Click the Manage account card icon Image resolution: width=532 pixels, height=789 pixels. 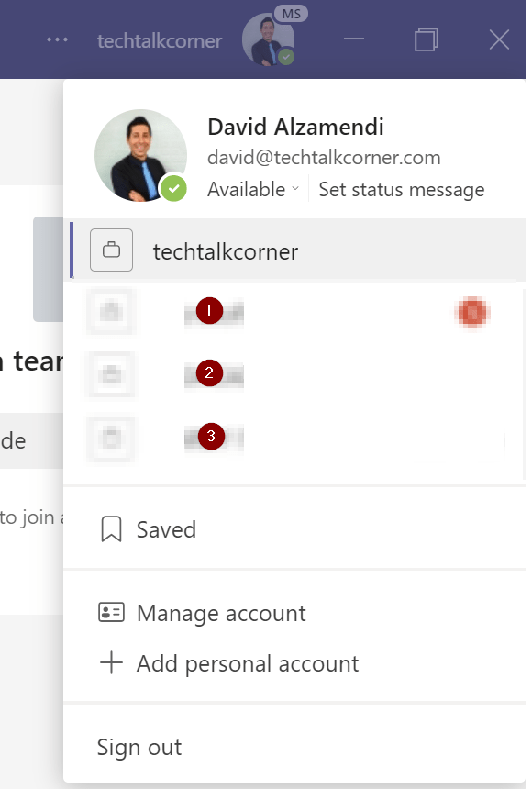(111, 612)
